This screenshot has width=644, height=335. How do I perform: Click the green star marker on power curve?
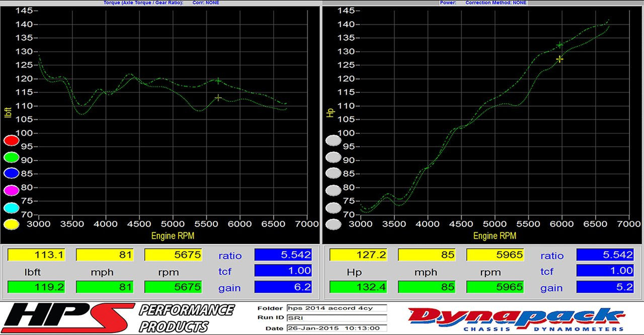point(559,45)
